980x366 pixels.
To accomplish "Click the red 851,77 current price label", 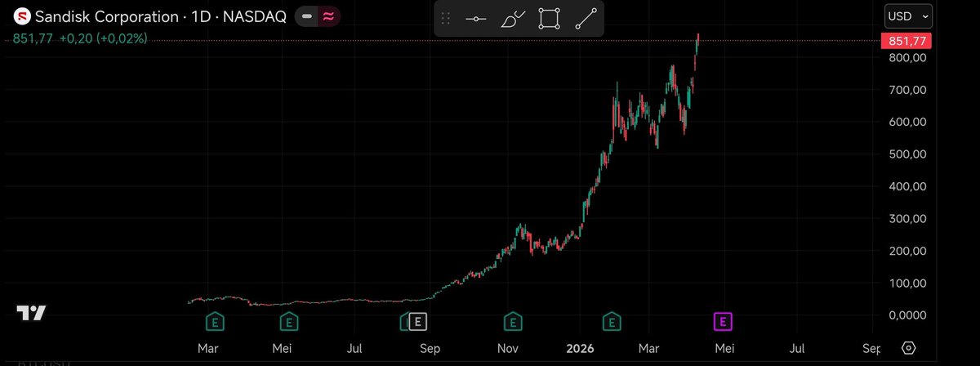I will (x=908, y=40).
